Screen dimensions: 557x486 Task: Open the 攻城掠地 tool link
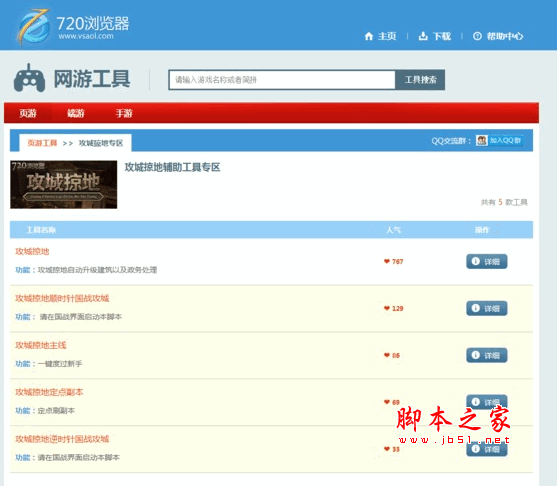tap(32, 252)
